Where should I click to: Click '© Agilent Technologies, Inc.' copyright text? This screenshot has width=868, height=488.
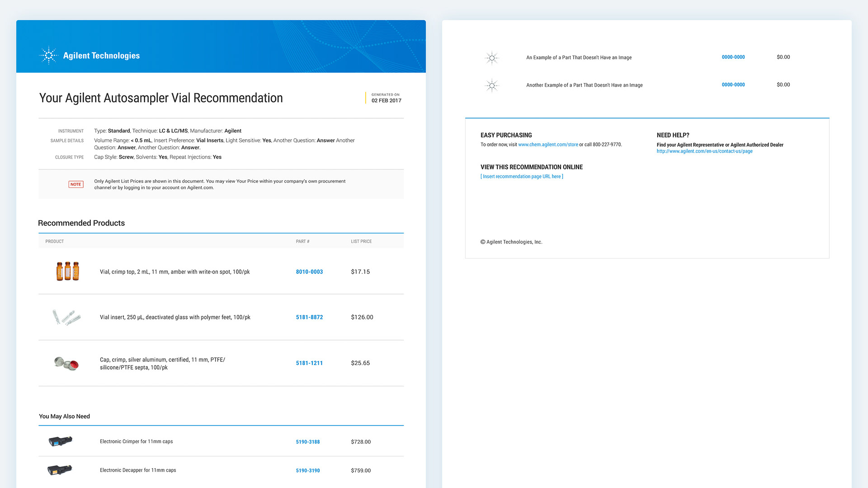(511, 242)
